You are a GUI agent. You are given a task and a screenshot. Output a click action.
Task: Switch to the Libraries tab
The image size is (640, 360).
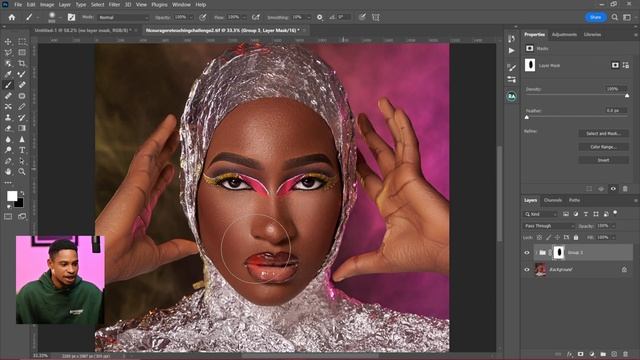point(592,35)
